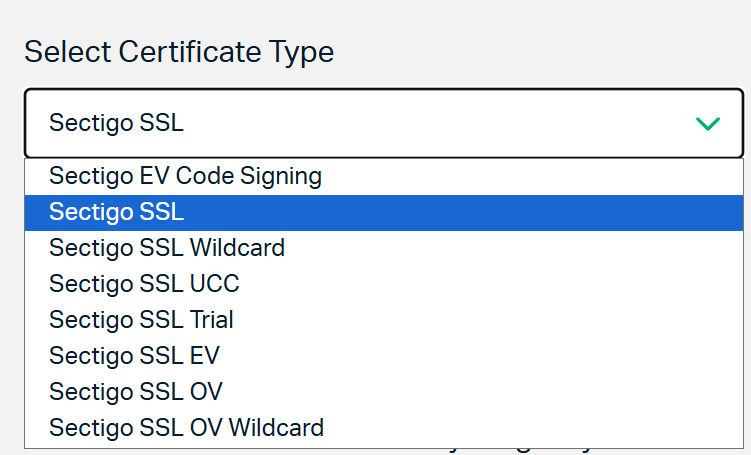Switch to the free Trial SSL certificate
Image resolution: width=751 pixels, height=455 pixels.
(x=141, y=320)
